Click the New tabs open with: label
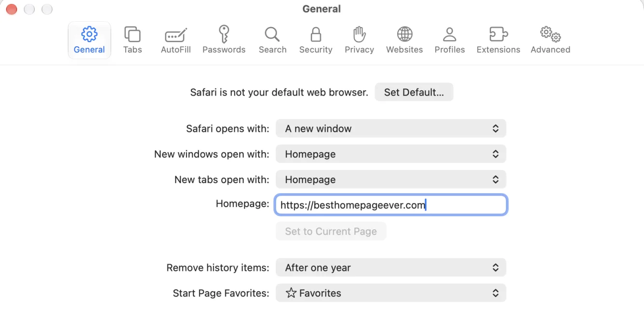 pyautogui.click(x=222, y=180)
